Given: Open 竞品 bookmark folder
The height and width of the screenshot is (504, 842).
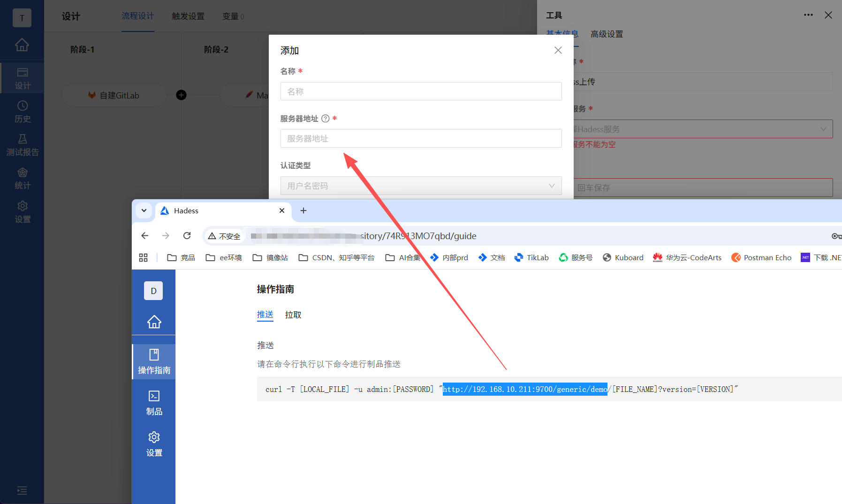Looking at the screenshot, I should click(181, 257).
